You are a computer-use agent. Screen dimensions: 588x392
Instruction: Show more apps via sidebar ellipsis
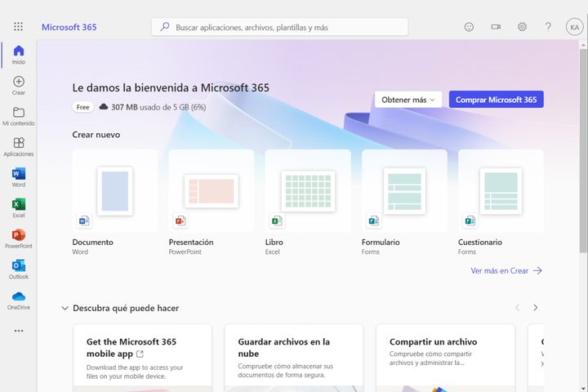tap(18, 331)
